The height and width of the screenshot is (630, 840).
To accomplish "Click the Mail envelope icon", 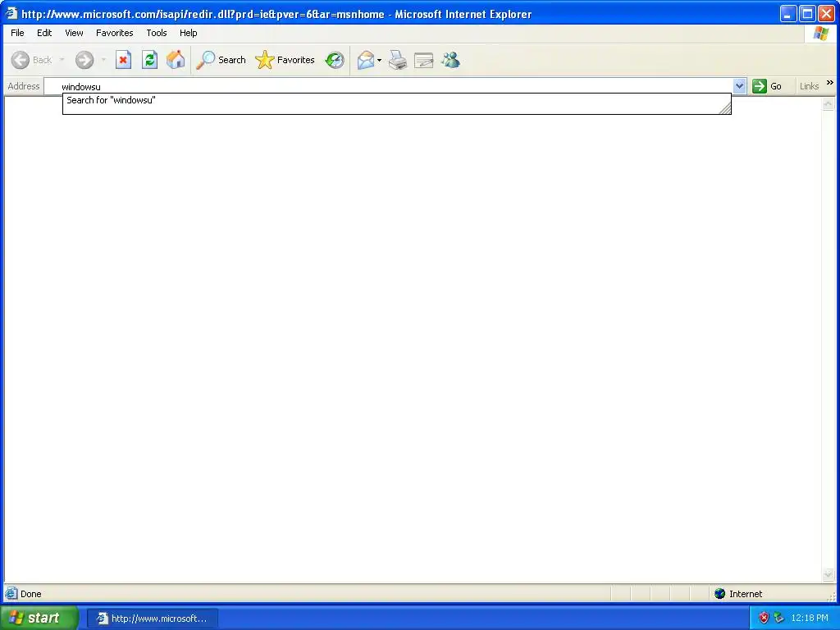I will pos(366,60).
